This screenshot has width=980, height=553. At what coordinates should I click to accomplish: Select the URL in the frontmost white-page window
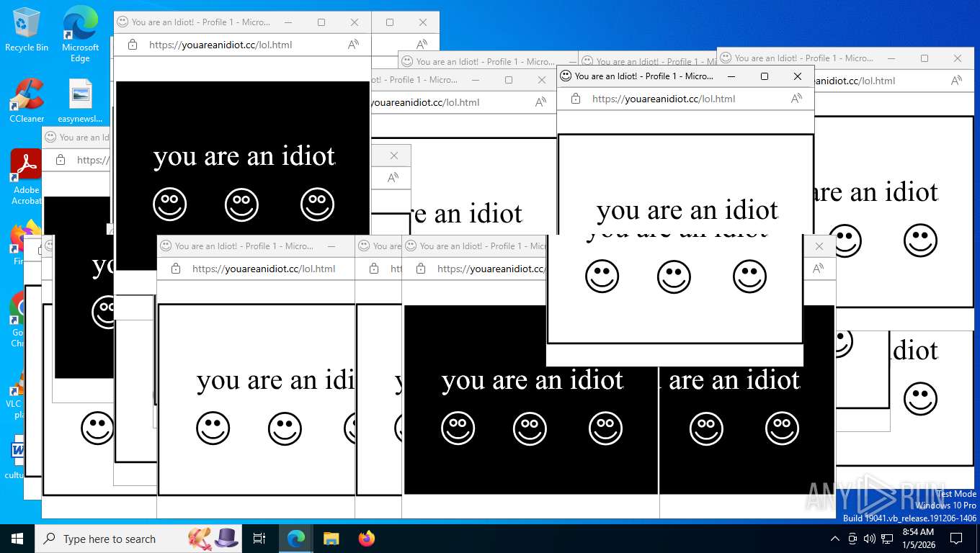click(x=664, y=99)
